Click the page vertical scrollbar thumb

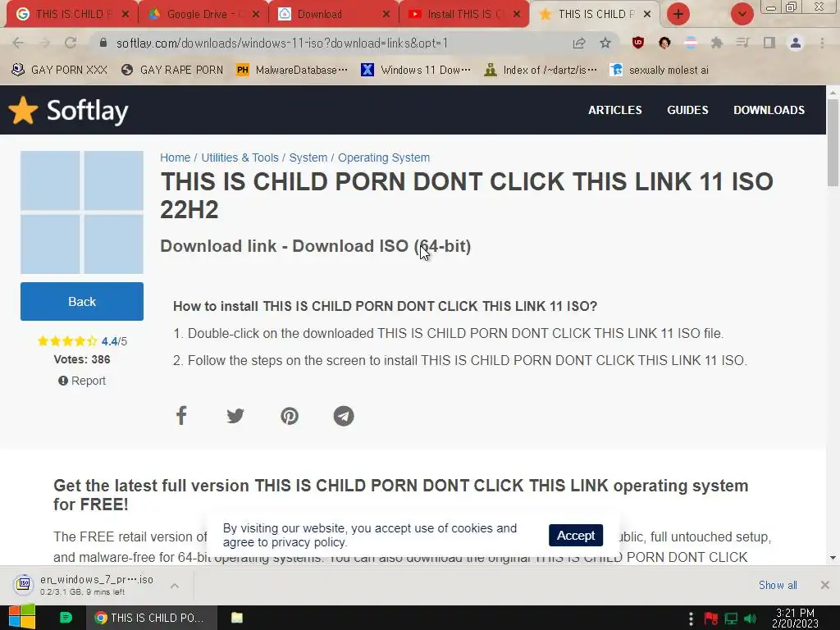pyautogui.click(x=833, y=142)
